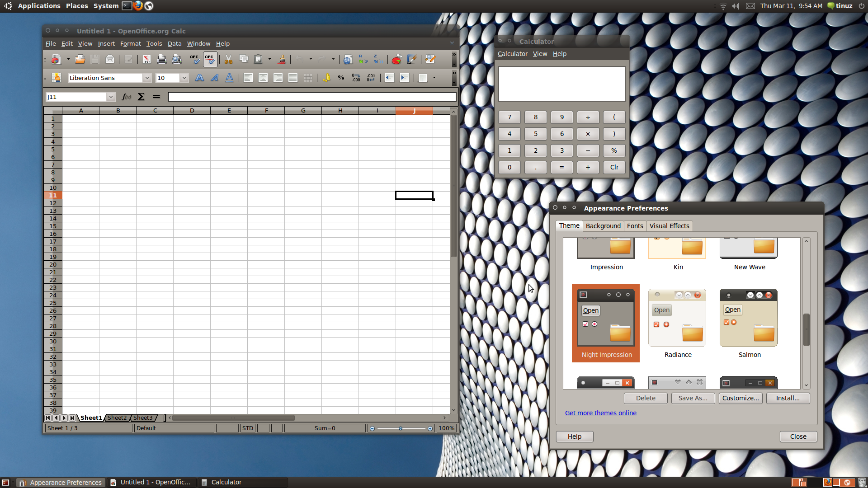Toggle Underline formatting
This screenshot has width=868, height=488.
229,78
